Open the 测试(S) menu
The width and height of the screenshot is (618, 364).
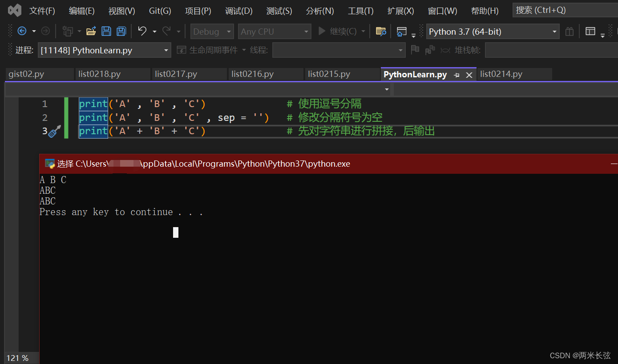pyautogui.click(x=279, y=11)
